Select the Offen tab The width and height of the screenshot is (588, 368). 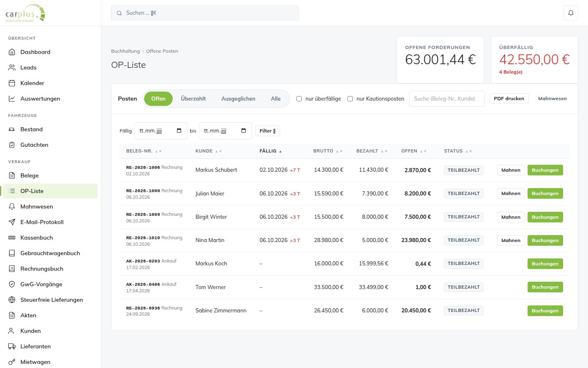158,99
